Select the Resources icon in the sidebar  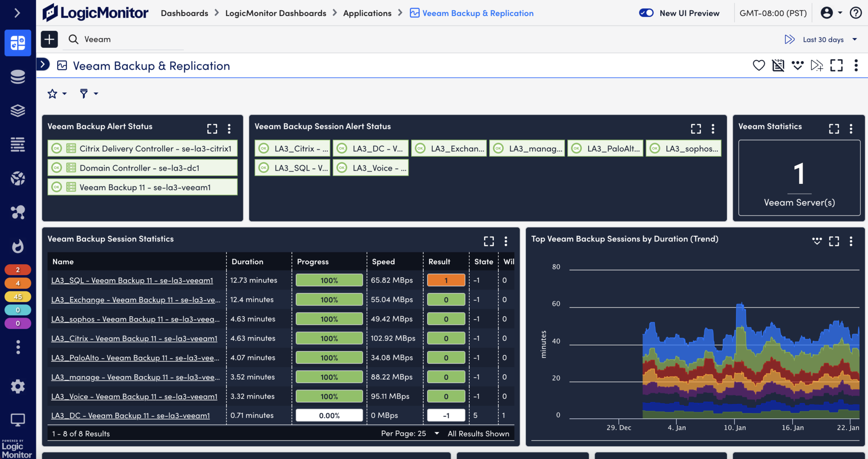[x=18, y=77]
